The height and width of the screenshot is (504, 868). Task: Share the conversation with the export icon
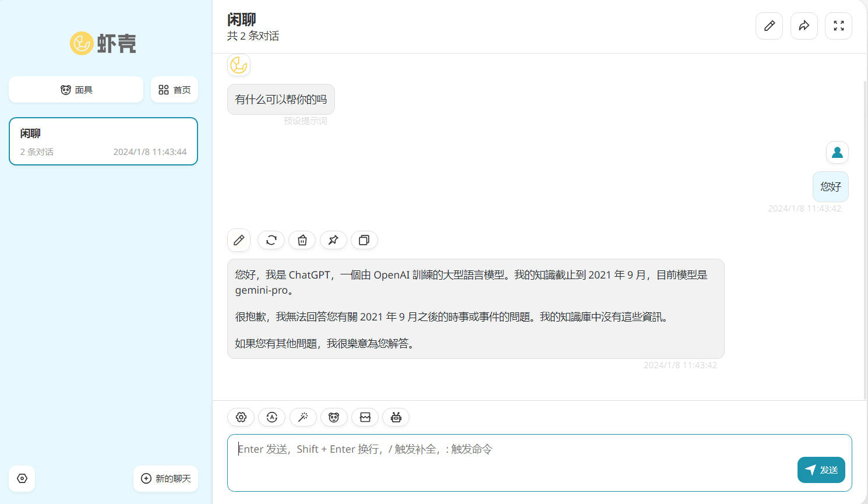[804, 26]
